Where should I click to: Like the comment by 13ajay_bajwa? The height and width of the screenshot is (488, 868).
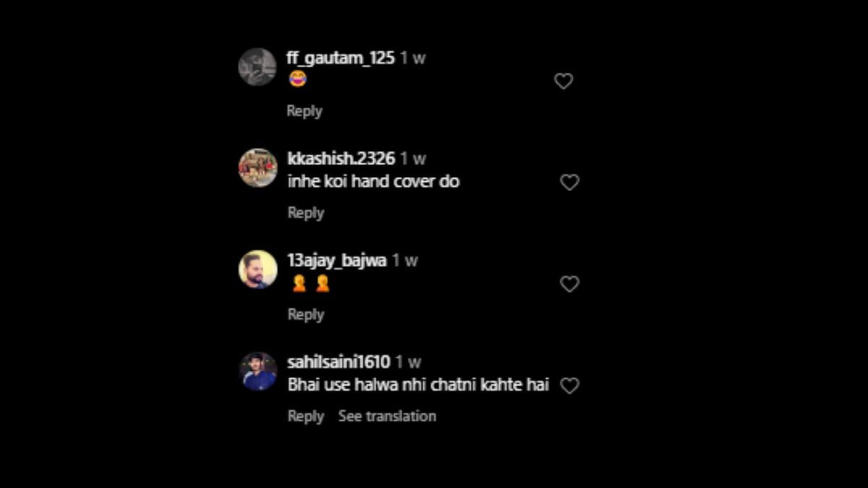pos(570,285)
